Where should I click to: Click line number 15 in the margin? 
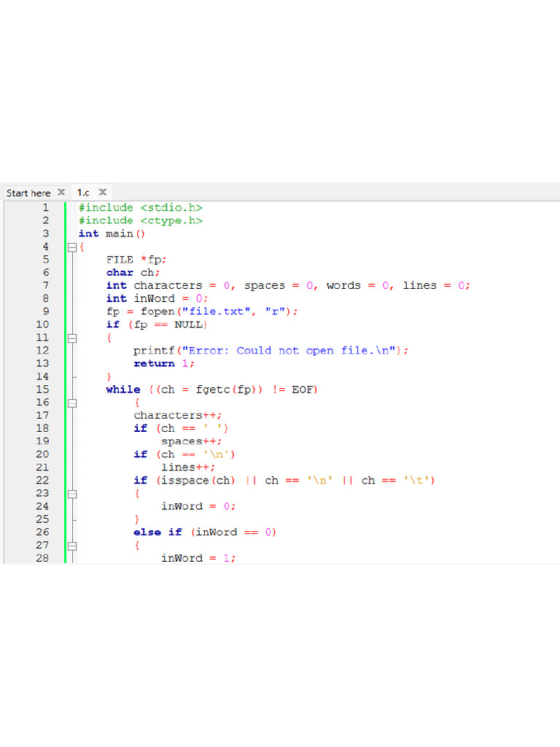(42, 390)
